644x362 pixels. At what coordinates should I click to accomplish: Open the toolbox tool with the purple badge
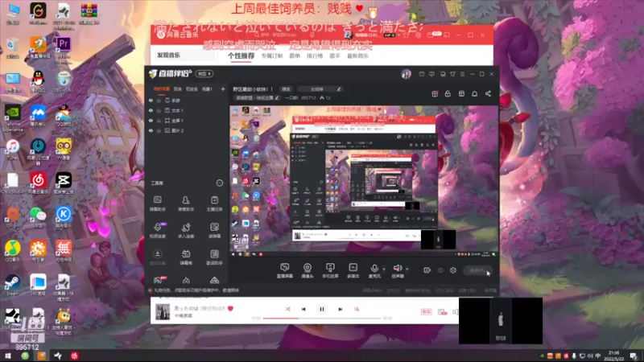pos(158,230)
